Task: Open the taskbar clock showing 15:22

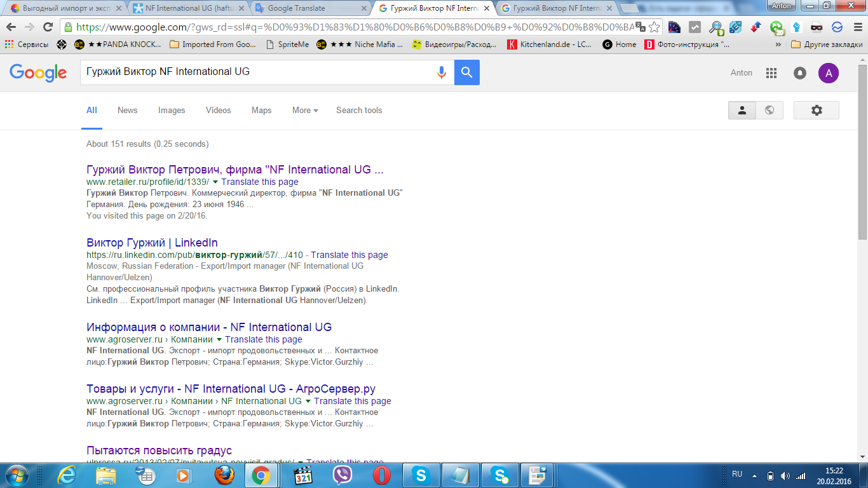Action: tap(834, 476)
